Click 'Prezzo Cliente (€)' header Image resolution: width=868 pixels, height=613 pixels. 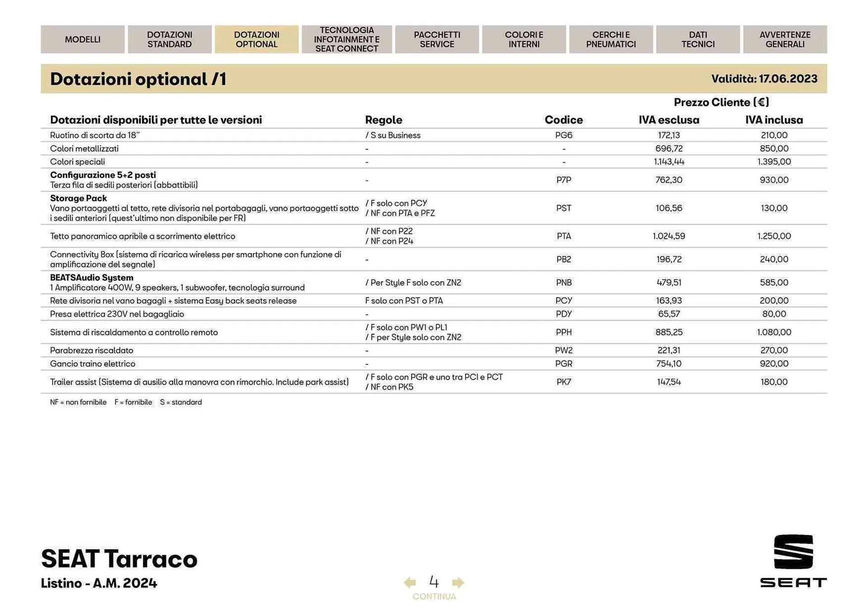click(721, 103)
